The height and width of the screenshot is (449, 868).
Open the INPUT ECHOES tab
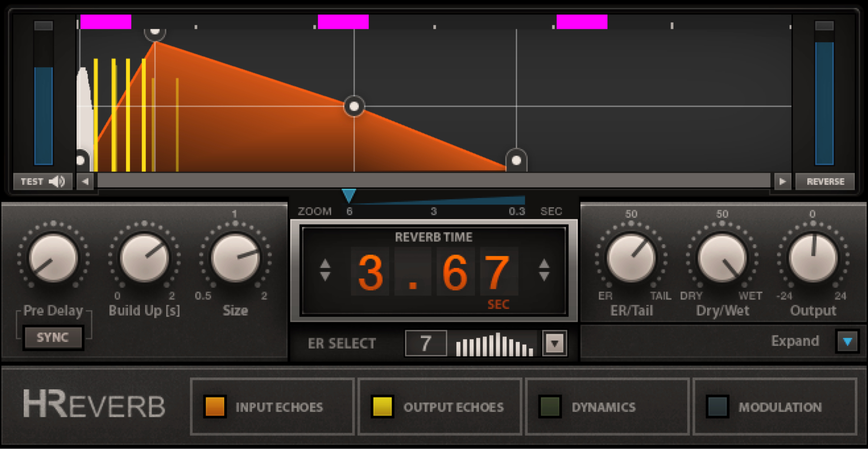[273, 407]
